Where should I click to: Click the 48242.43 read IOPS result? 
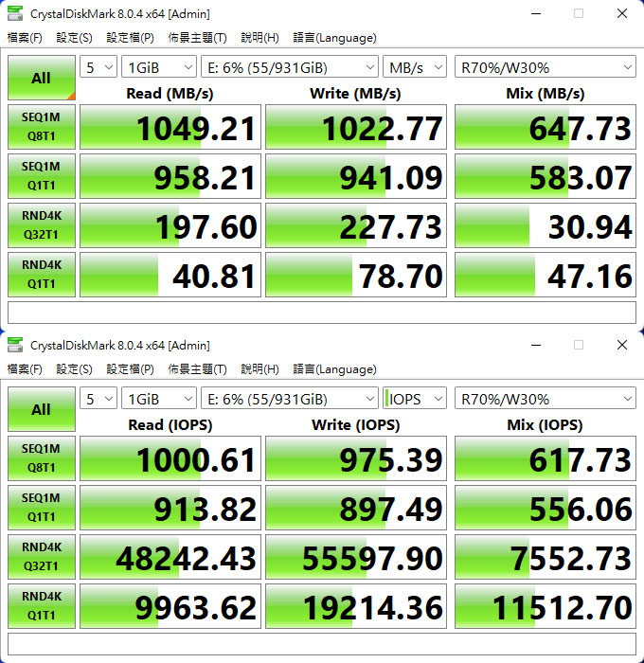click(170, 557)
